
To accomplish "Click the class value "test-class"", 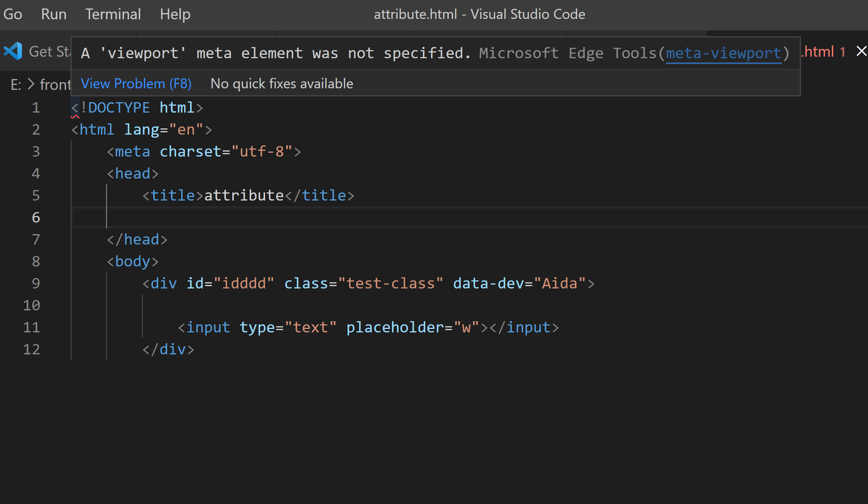I will 391,283.
